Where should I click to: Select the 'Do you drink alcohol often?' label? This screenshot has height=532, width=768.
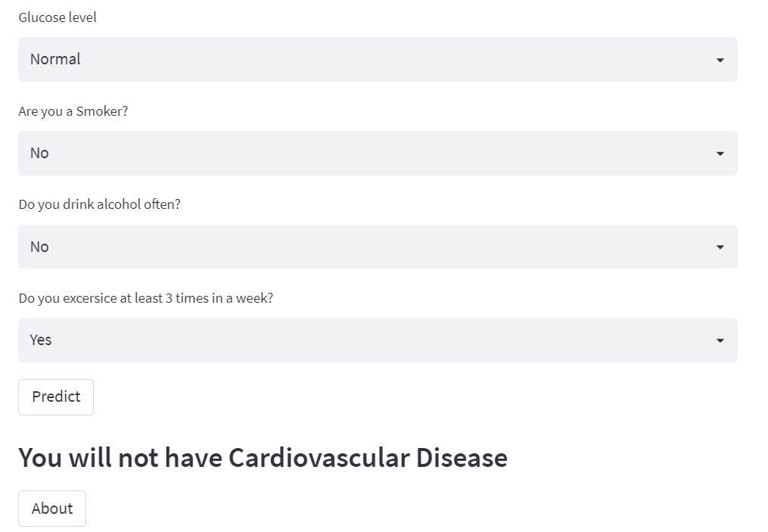coord(100,204)
